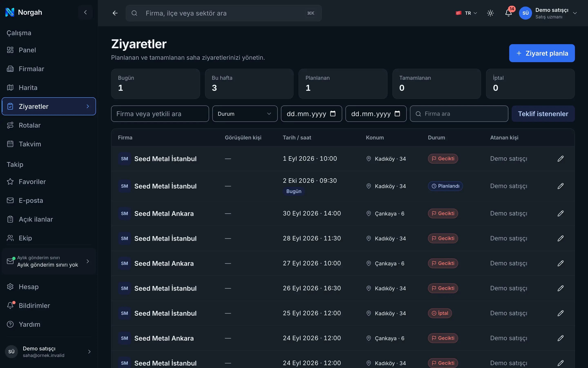Expand the bottom Demo satışçı profile row

(x=49, y=352)
